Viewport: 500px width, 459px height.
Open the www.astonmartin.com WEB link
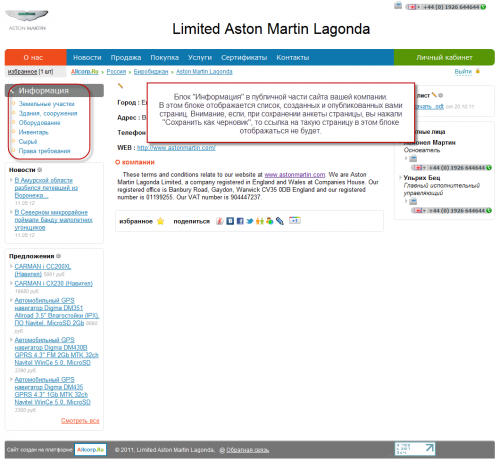coord(176,148)
